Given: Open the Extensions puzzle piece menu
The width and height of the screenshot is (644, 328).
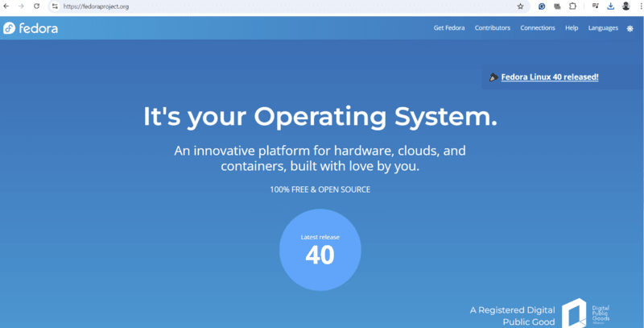Looking at the screenshot, I should [572, 6].
